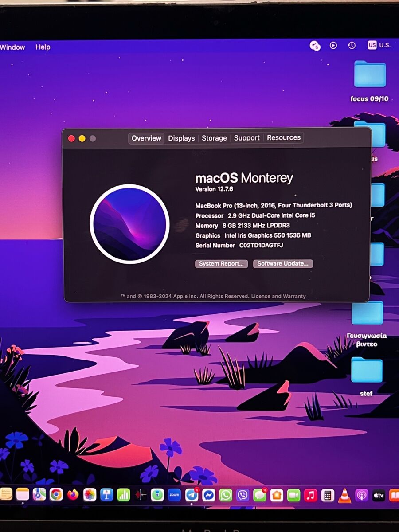This screenshot has height=532, width=399.
Task: Open Music app from the Dock
Action: [310, 495]
